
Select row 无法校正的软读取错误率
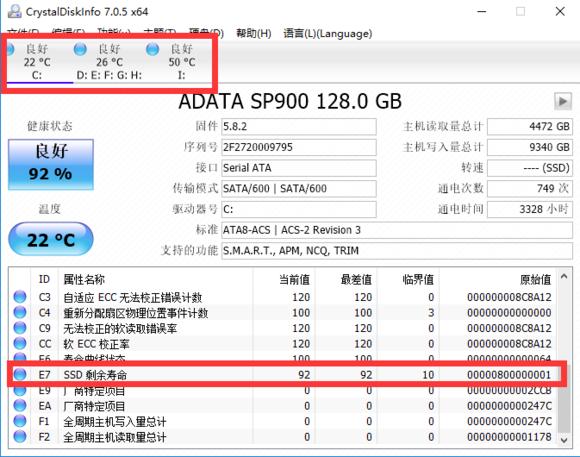coord(283,328)
